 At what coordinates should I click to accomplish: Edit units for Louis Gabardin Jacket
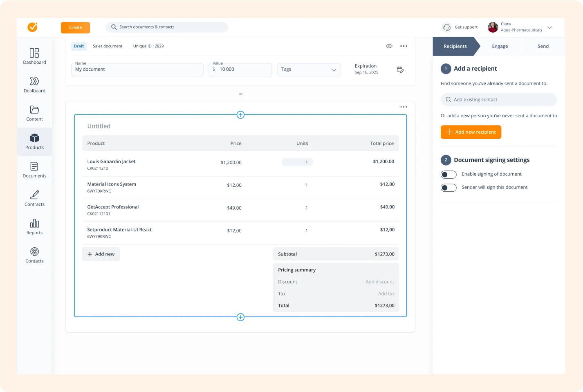pos(297,162)
